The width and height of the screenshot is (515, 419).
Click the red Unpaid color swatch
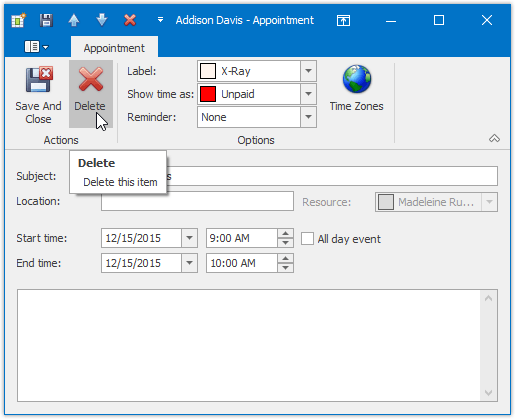tap(208, 94)
